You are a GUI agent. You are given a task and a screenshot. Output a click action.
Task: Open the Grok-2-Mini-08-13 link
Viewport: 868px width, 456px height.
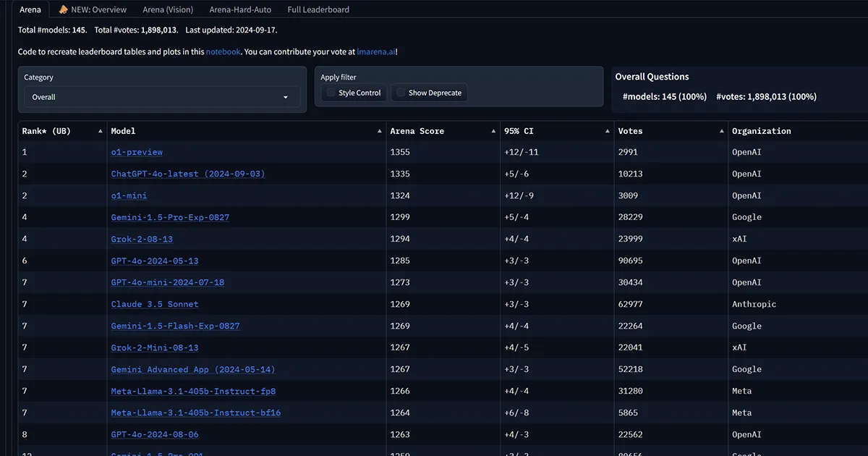point(155,347)
